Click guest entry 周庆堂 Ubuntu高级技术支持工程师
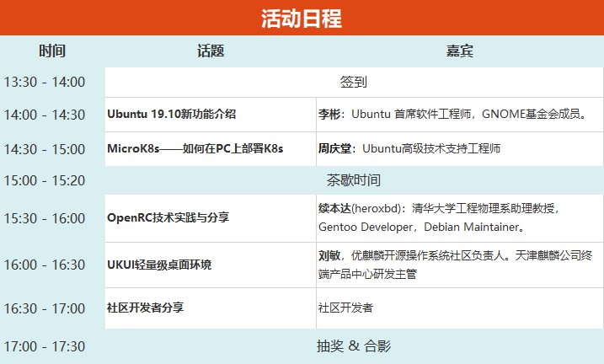This screenshot has width=604, height=364. (x=409, y=148)
